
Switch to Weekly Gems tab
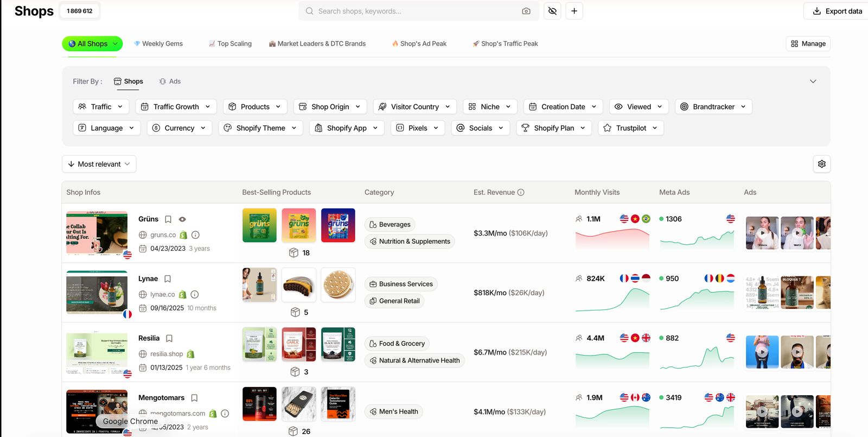158,43
